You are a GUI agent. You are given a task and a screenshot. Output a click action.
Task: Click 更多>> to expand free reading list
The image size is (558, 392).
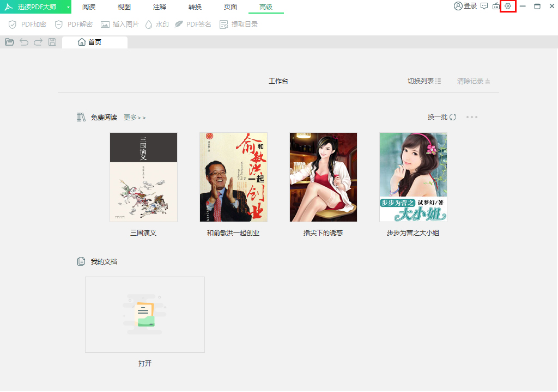coord(134,117)
